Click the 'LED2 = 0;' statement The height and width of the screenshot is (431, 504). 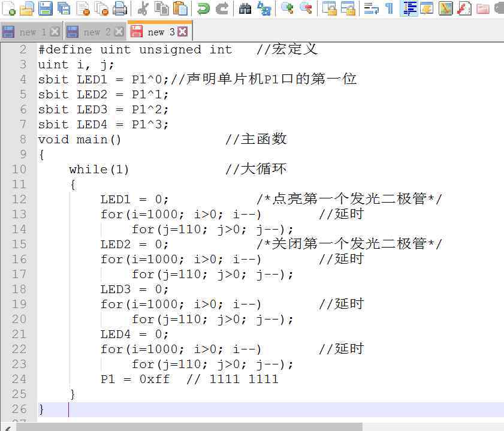tap(134, 244)
